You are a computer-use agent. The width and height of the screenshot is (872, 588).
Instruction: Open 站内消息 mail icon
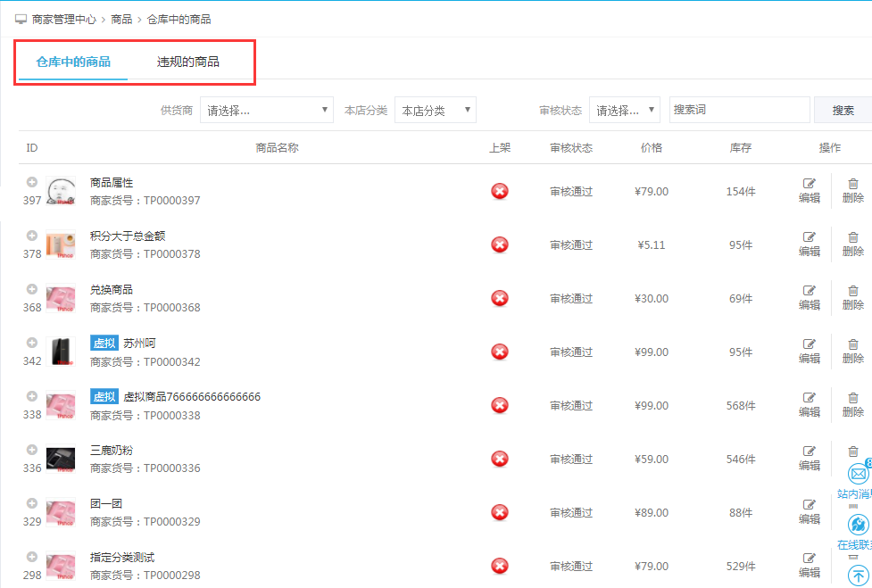coord(858,474)
